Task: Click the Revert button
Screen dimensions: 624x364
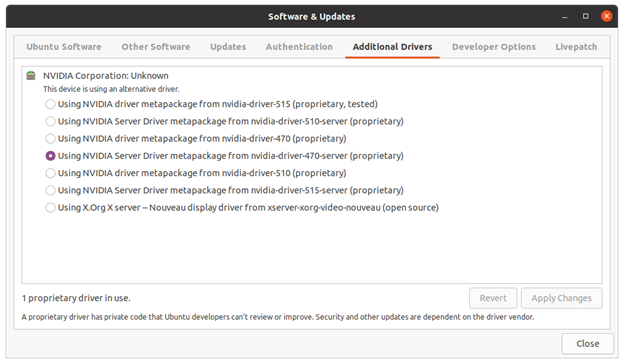Action: 493,298
